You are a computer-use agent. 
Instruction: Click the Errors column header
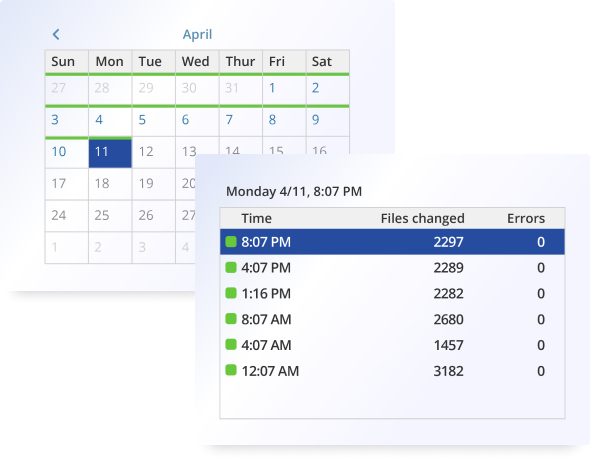(x=526, y=218)
